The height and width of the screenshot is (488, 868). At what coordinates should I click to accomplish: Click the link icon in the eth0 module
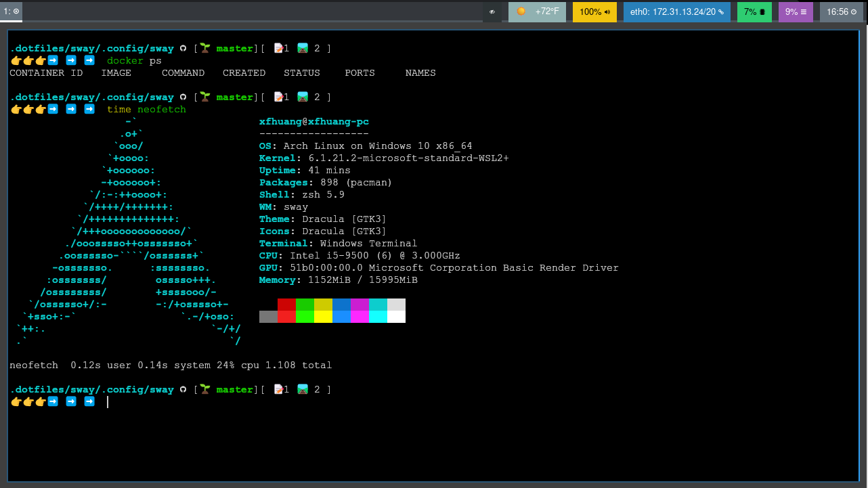tap(721, 12)
